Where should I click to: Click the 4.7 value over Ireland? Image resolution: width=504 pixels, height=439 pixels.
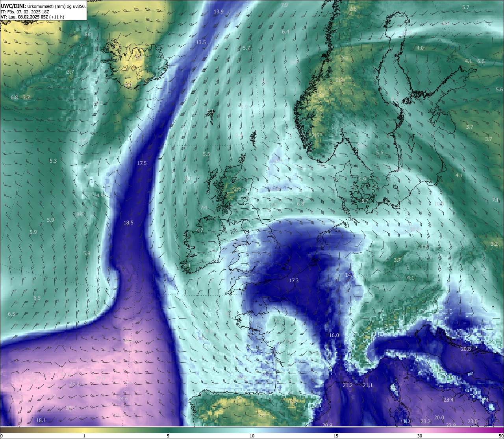[x=200, y=230]
